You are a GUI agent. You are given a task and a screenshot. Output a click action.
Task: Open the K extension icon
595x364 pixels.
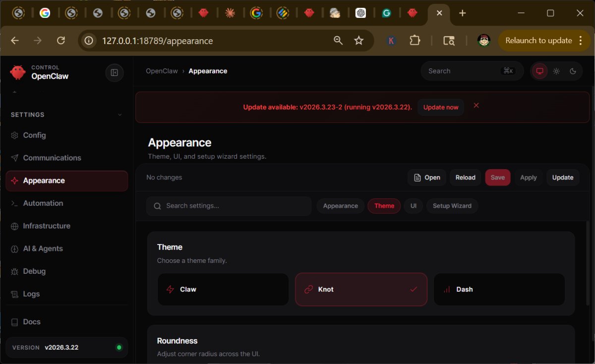coord(391,41)
